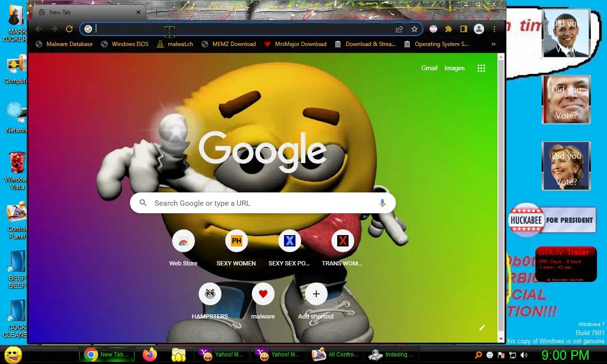Open a new tab with the plus button

tap(156, 12)
